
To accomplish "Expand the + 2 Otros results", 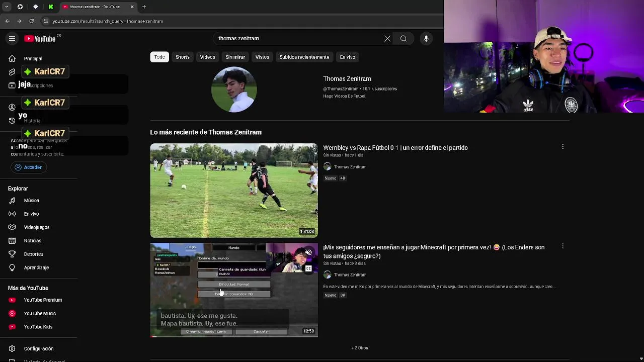I will click(360, 347).
